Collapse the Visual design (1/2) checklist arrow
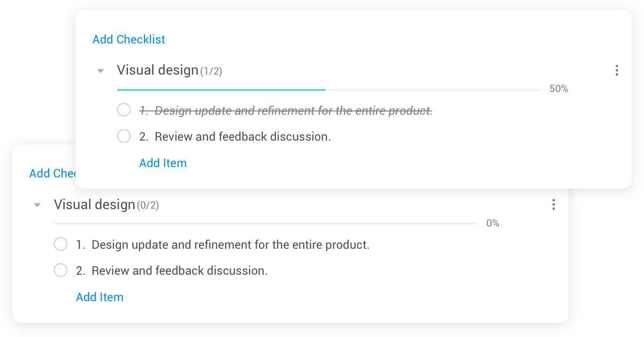The image size is (644, 337). (x=100, y=71)
